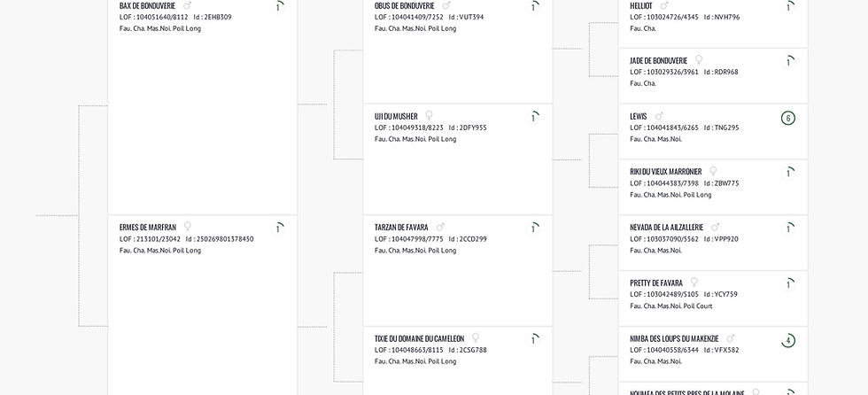Click the male symbol next to Nevada de la Ailzallerie
868x395 pixels.
[x=715, y=227]
